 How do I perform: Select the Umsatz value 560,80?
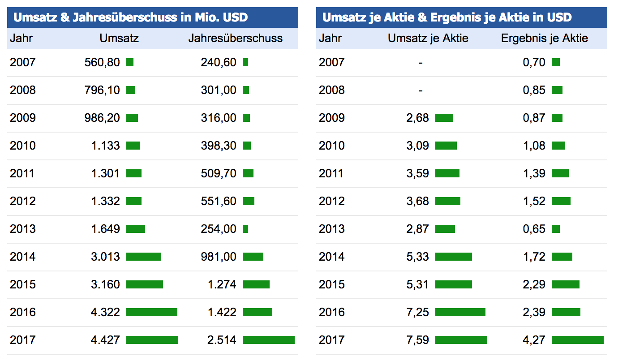(x=102, y=62)
